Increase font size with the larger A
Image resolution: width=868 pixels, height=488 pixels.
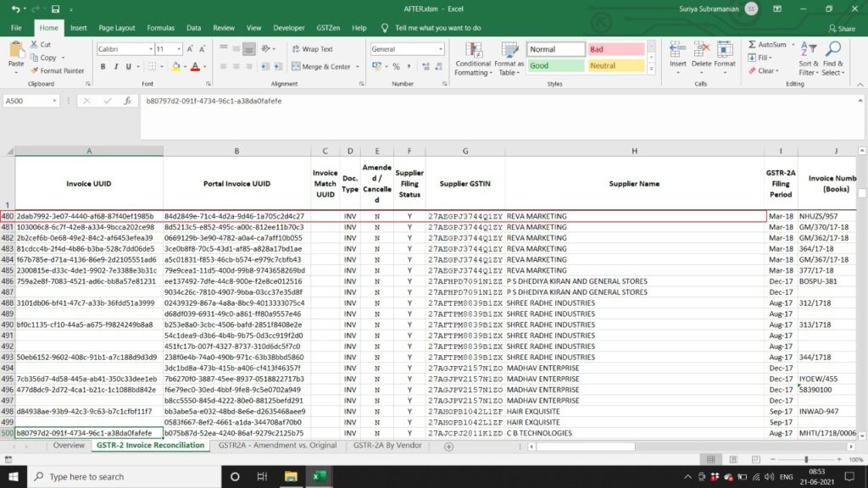pos(190,49)
